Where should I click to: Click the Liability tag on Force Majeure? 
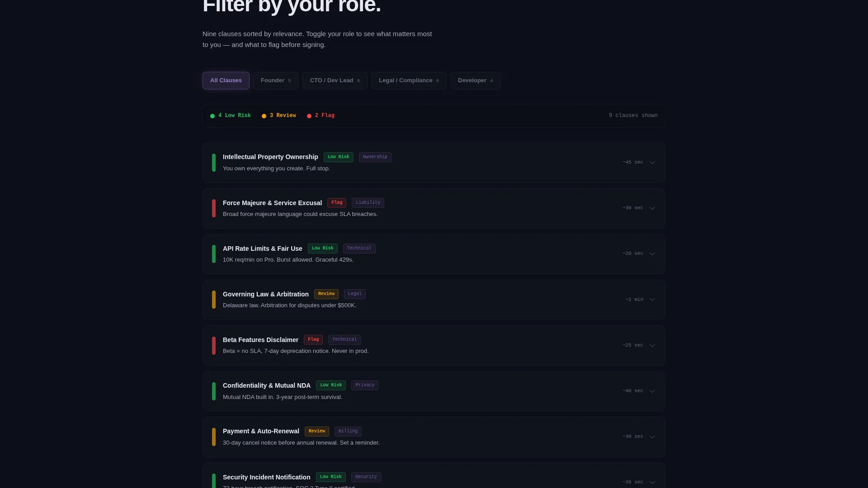[x=368, y=202]
